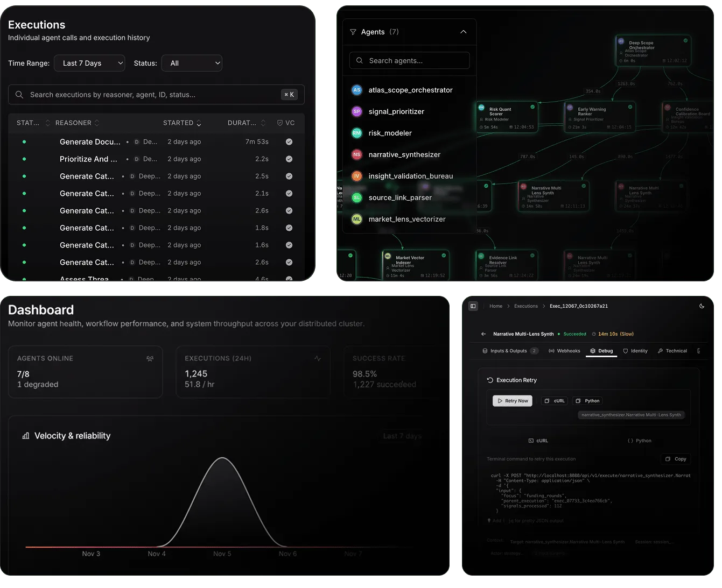Select market_lens_vectorizer agent
722x588 pixels.
coord(409,219)
